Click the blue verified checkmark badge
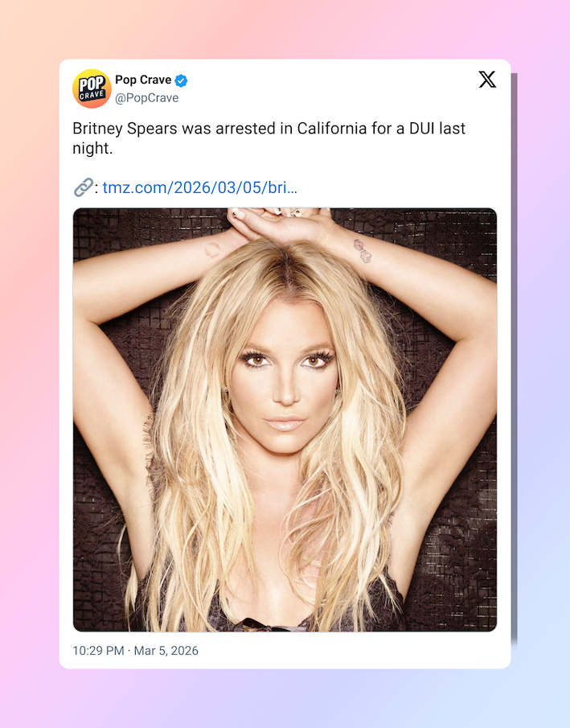 [181, 80]
